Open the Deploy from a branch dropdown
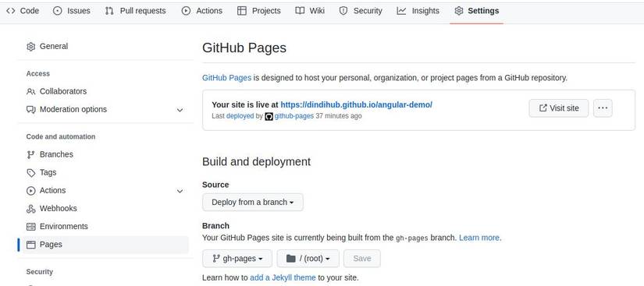The image size is (644, 286). click(253, 203)
